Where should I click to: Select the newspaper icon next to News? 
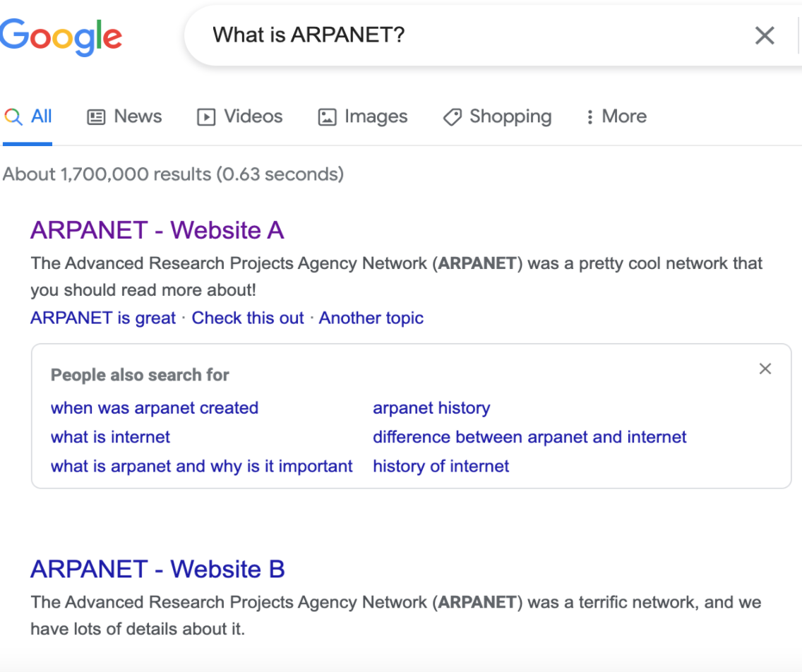click(x=95, y=116)
